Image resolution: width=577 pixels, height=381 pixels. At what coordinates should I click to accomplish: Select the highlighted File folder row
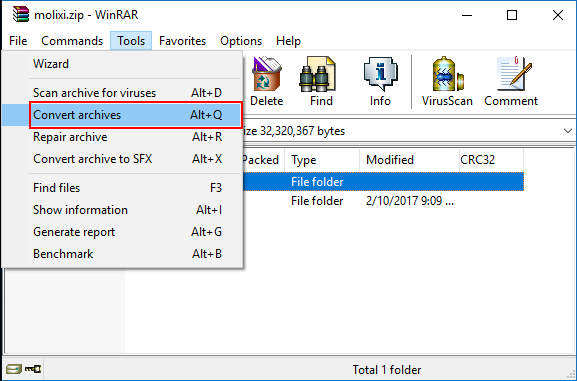coord(383,181)
